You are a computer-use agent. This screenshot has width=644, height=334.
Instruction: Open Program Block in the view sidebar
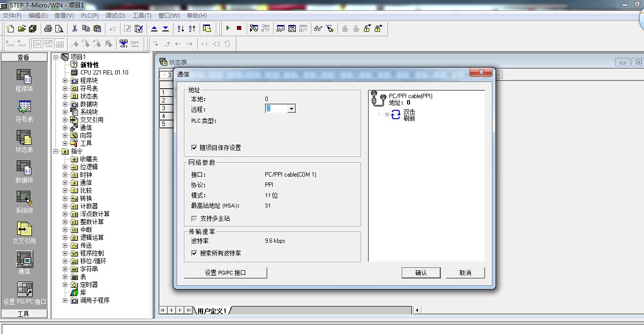click(x=24, y=80)
